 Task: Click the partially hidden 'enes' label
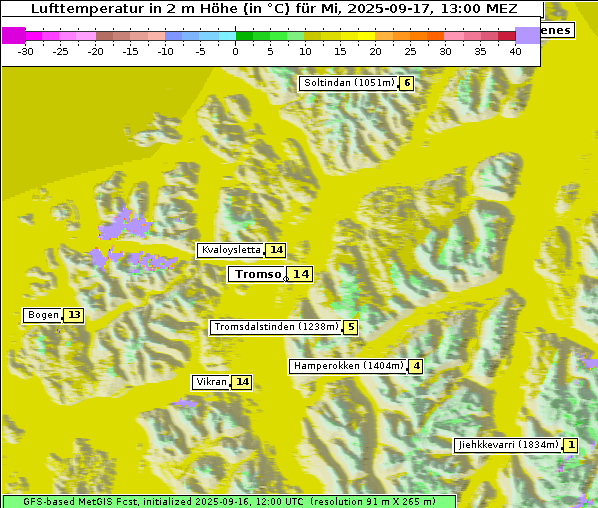tap(557, 31)
